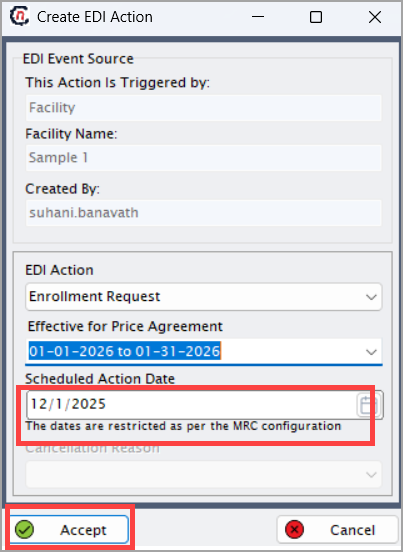The height and width of the screenshot is (552, 403).
Task: Click the application logo in the title bar
Action: 19,16
